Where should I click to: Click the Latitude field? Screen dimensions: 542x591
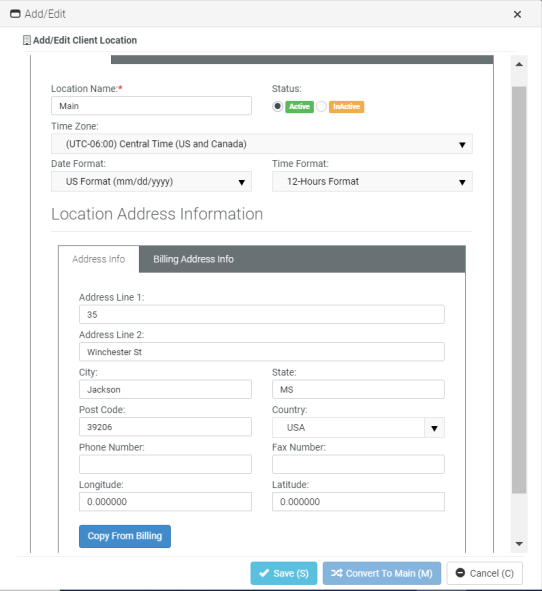click(x=358, y=502)
